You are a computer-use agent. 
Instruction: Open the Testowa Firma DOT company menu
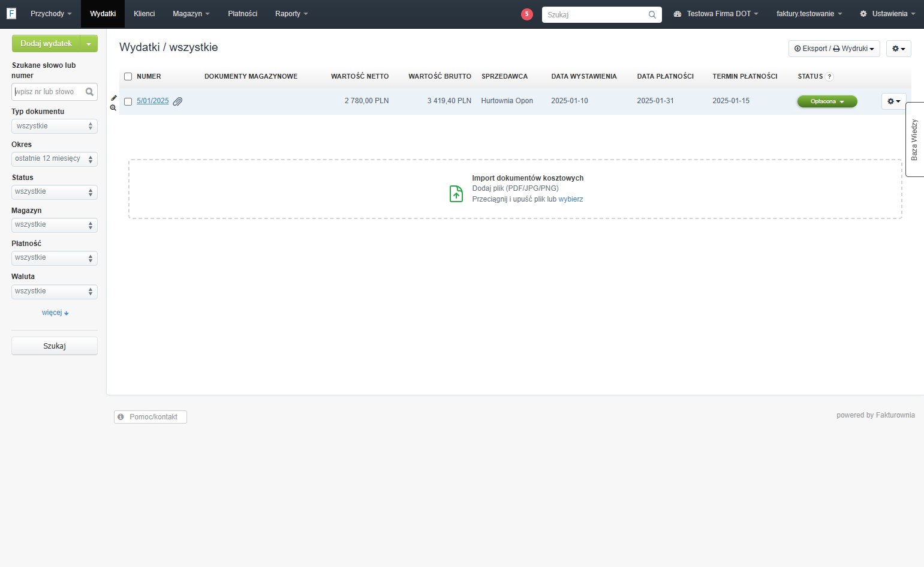716,14
